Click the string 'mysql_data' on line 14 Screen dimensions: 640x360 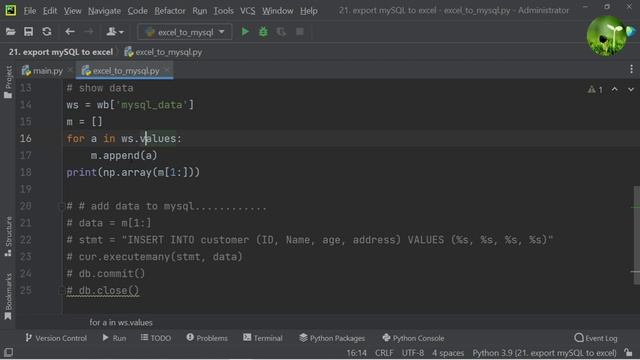pos(151,105)
